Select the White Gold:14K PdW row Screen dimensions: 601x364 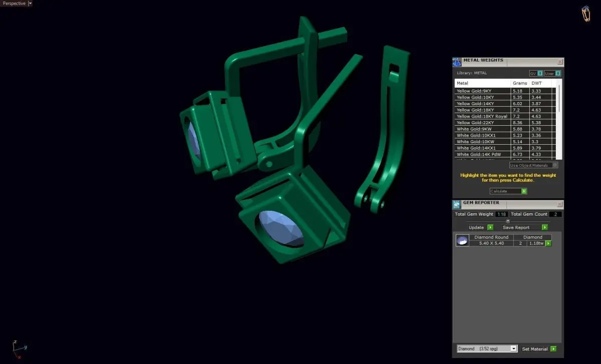[505, 154]
